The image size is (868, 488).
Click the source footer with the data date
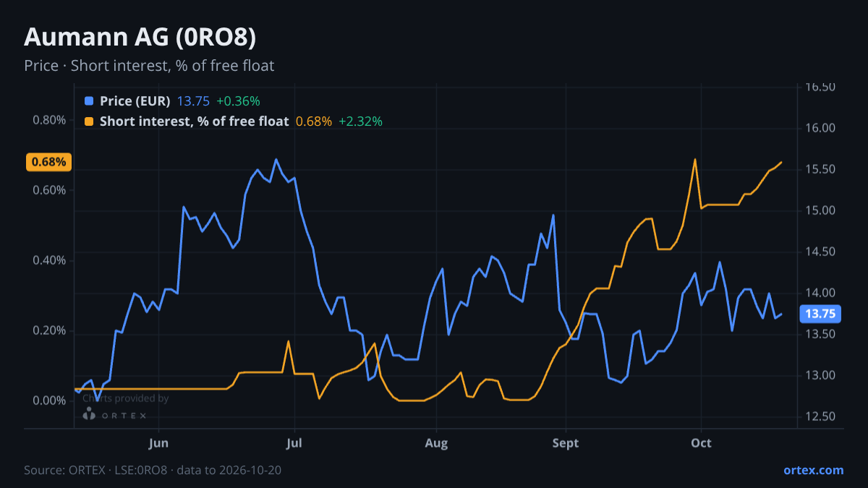pyautogui.click(x=153, y=470)
